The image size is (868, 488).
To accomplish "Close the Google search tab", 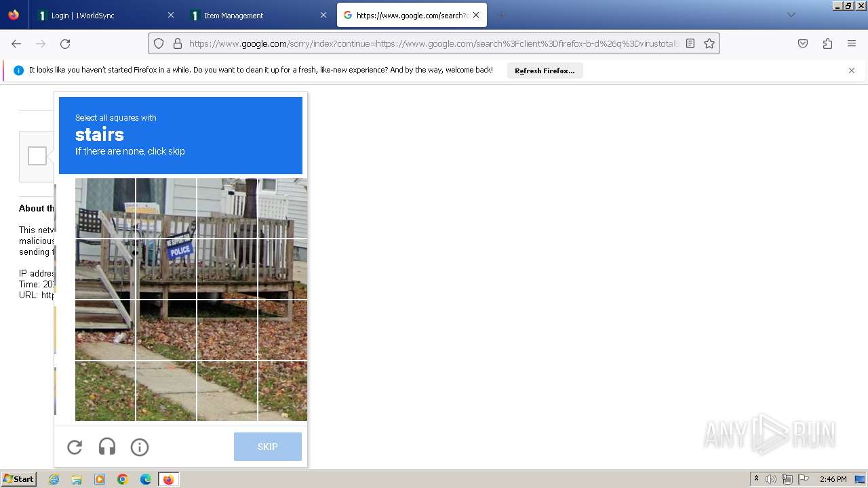I will pos(476,15).
